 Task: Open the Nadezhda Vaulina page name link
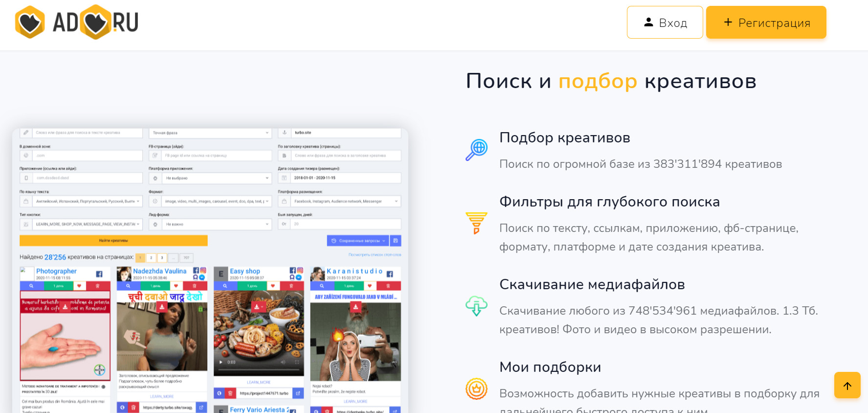point(159,271)
